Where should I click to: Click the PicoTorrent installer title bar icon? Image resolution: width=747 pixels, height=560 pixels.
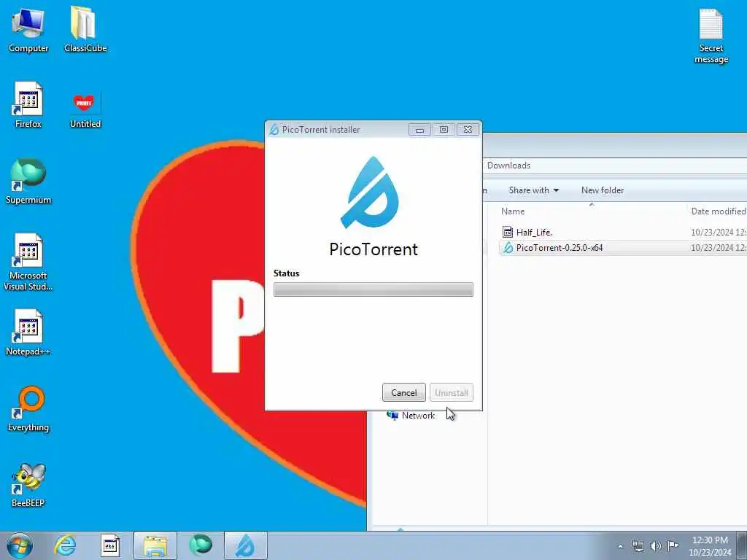pyautogui.click(x=274, y=130)
